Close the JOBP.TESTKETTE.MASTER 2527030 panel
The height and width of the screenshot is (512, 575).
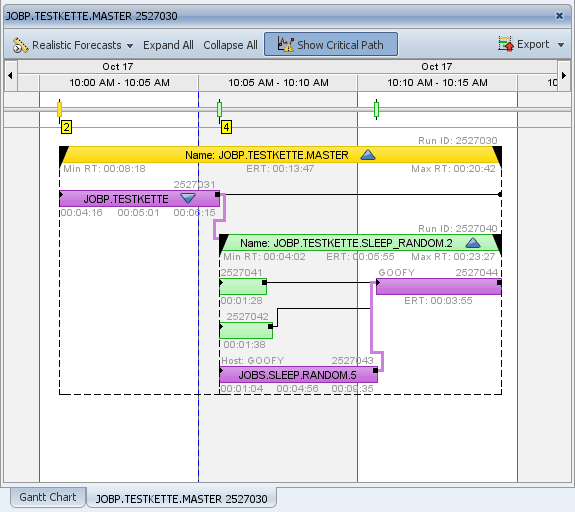pyautogui.click(x=559, y=16)
